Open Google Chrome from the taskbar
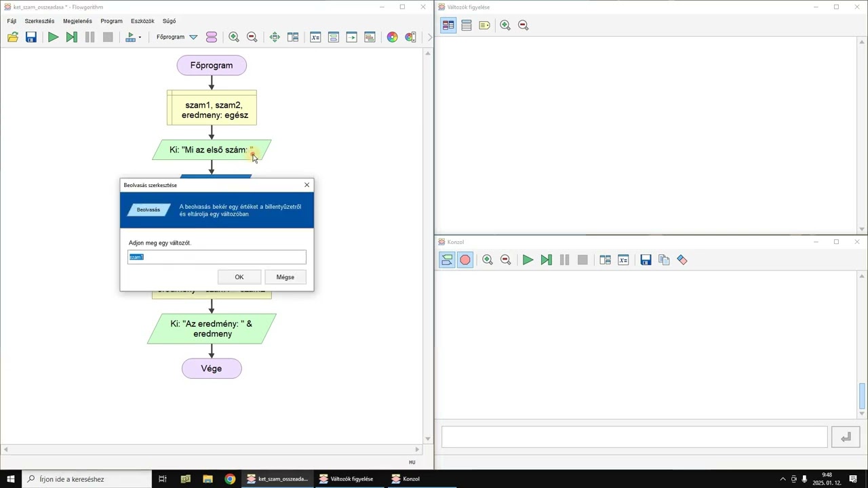The height and width of the screenshot is (488, 868). point(230,479)
